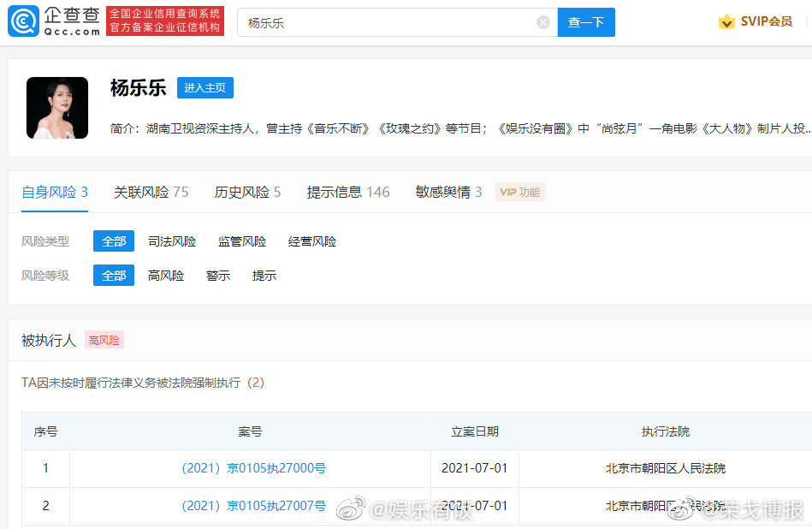Open the 敏感舆情 3 tab
The image size is (812, 529).
pos(448,193)
